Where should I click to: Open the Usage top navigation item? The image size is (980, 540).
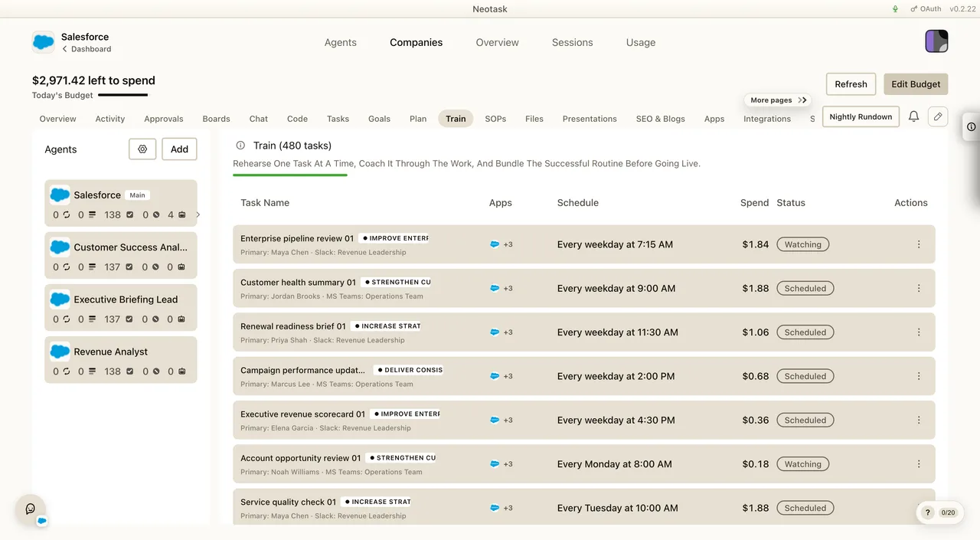(x=641, y=43)
